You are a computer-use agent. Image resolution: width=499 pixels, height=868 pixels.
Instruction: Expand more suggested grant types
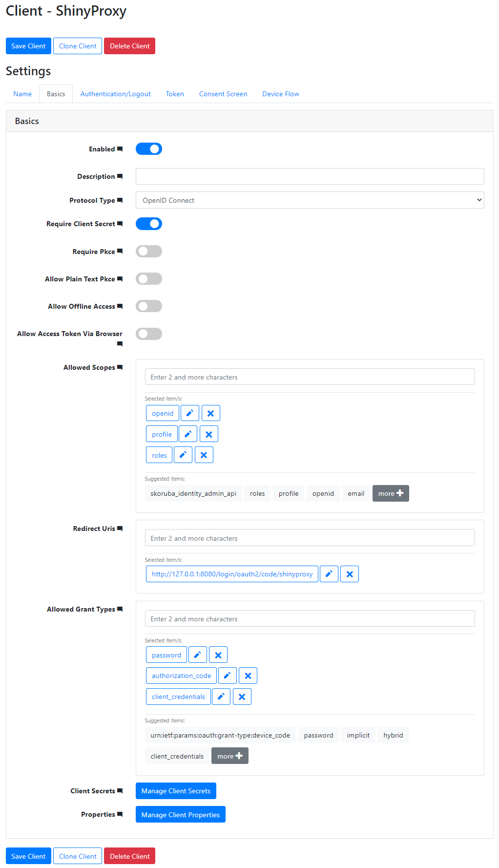[x=229, y=756]
